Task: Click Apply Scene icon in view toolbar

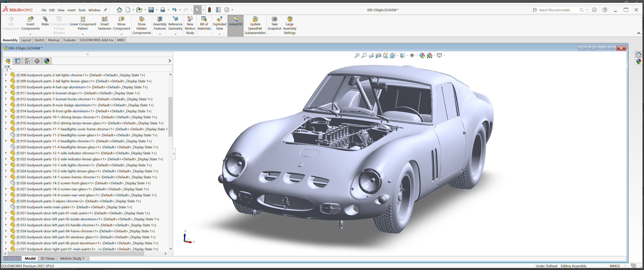Action: (429, 55)
